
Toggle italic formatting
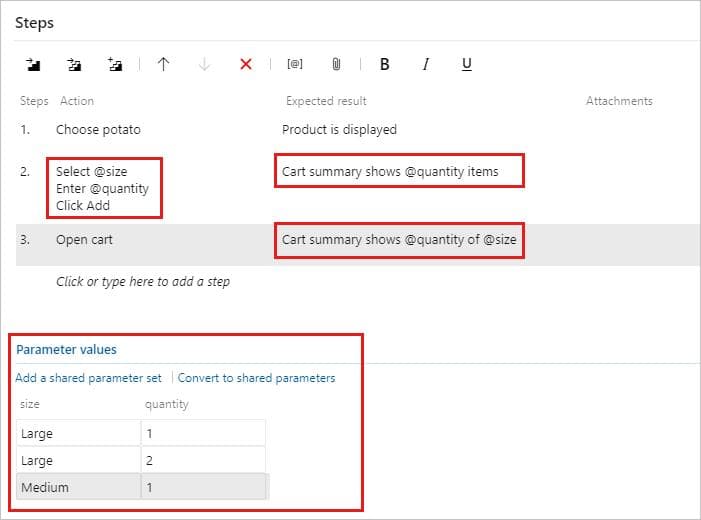(426, 64)
